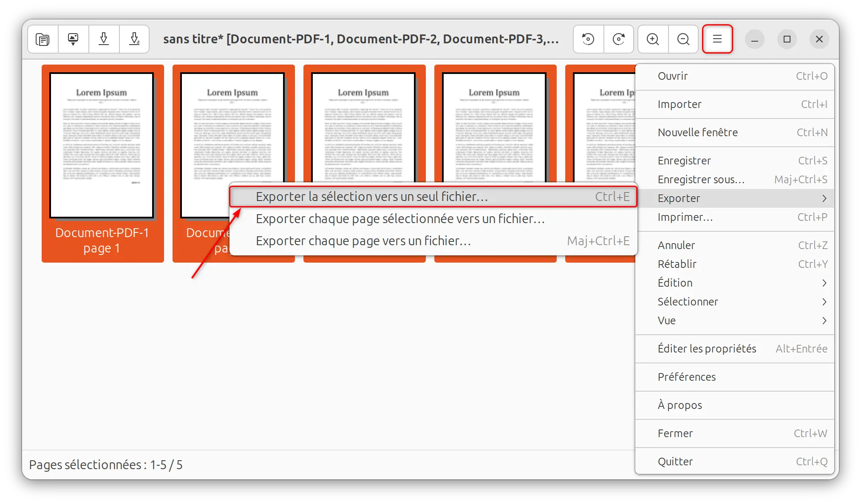Screen dimensions: 861x504
Task: Maximize the window
Action: 787,39
